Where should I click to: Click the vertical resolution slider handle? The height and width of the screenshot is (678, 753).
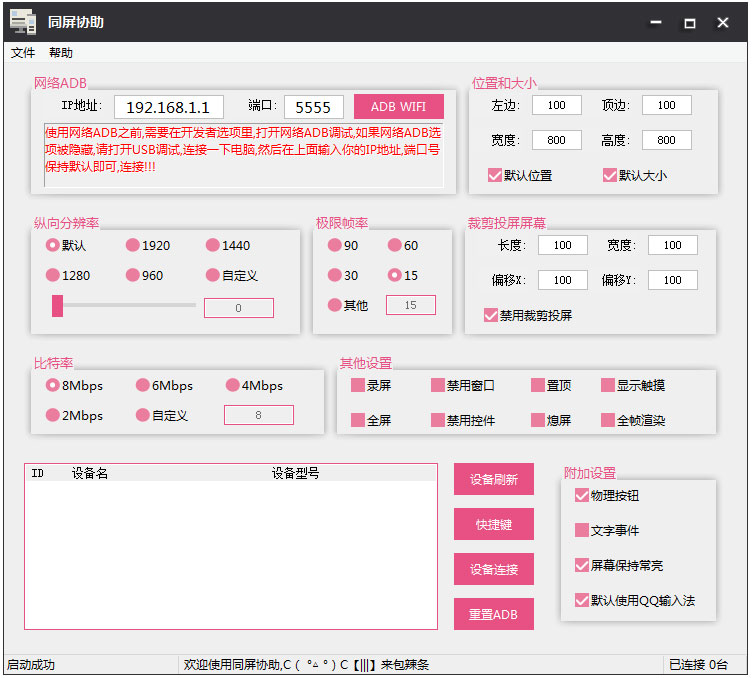[x=58, y=306]
